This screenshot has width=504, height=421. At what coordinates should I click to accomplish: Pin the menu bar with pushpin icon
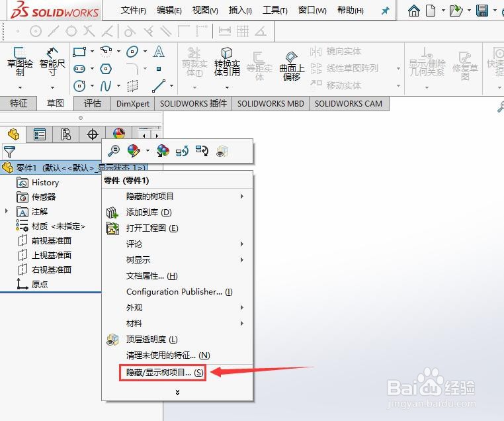pyautogui.click(x=385, y=11)
